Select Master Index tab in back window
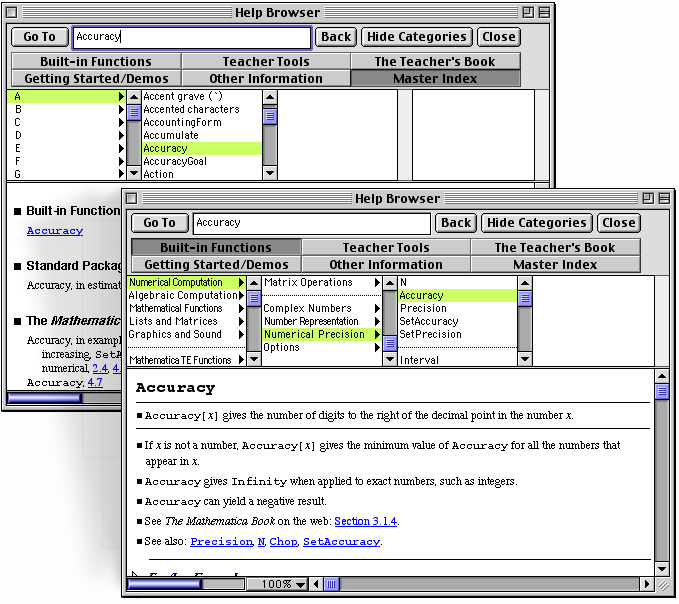Screen dimensions: 679x604 pos(435,78)
